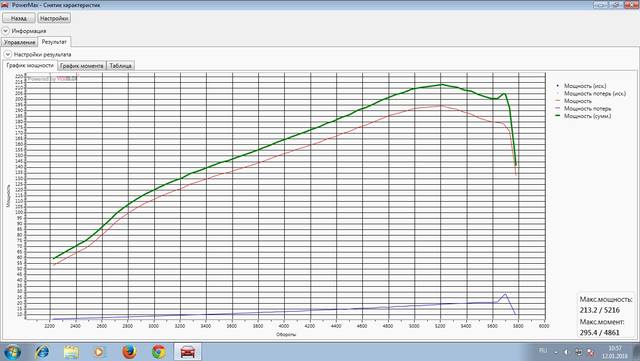Expand the Настройки результата chevron
The width and height of the screenshot is (640, 361).
tap(7, 54)
